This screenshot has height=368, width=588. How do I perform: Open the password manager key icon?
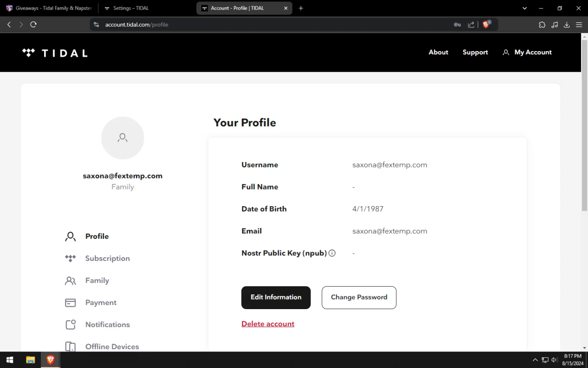(457, 24)
